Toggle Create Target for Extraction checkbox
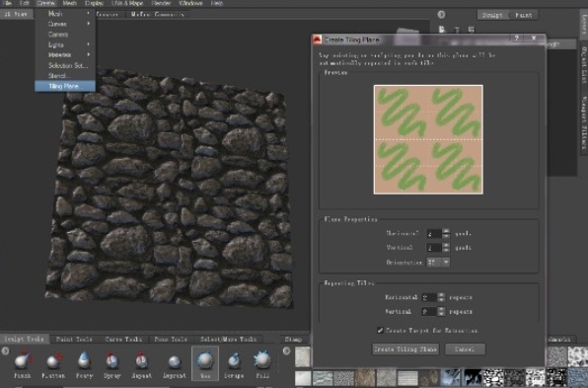 [380, 330]
